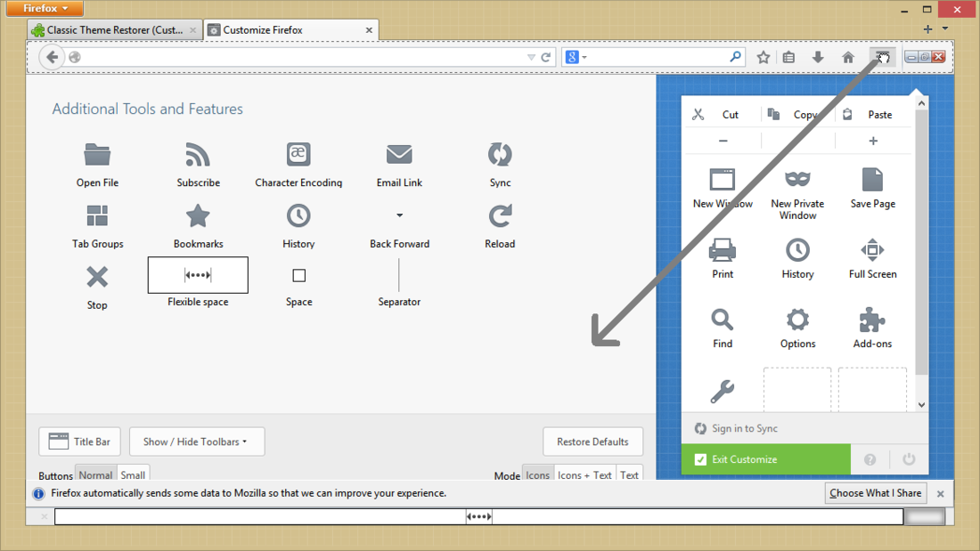Toggle the Title Bar button
The width and height of the screenshot is (980, 551).
(79, 442)
